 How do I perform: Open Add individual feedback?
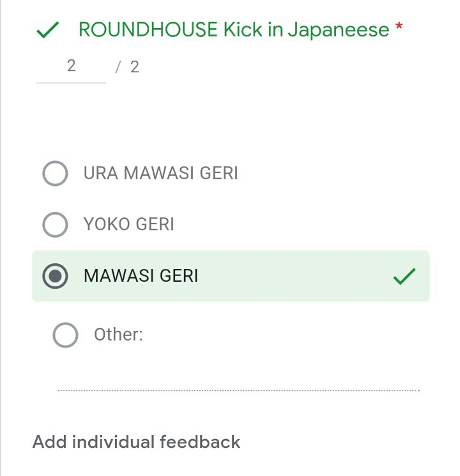click(136, 442)
